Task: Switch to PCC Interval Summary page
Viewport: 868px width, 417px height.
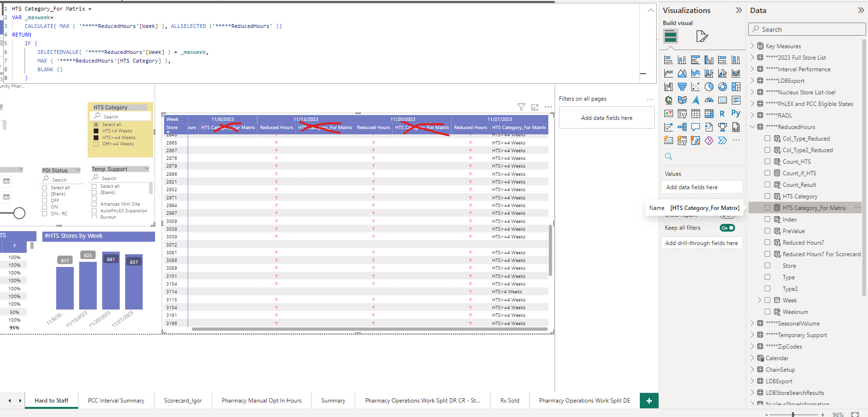Action: (116, 400)
